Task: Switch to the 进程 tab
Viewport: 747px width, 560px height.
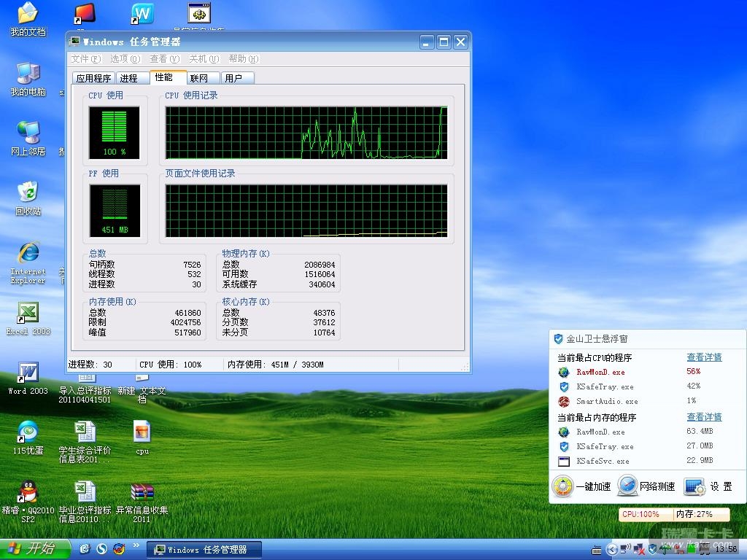Action: 129,78
